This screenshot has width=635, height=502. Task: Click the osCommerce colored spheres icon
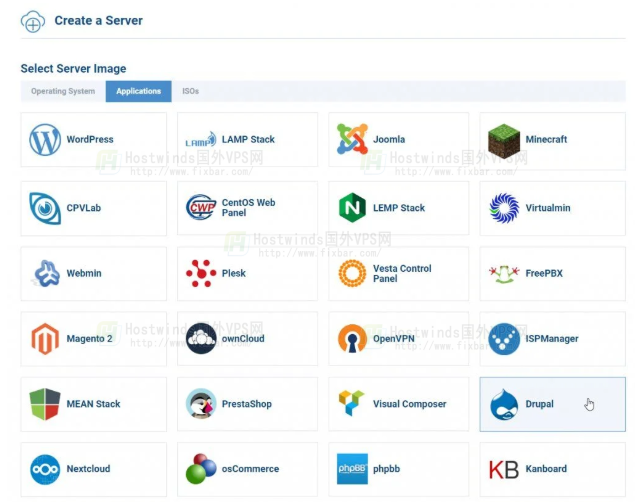201,469
